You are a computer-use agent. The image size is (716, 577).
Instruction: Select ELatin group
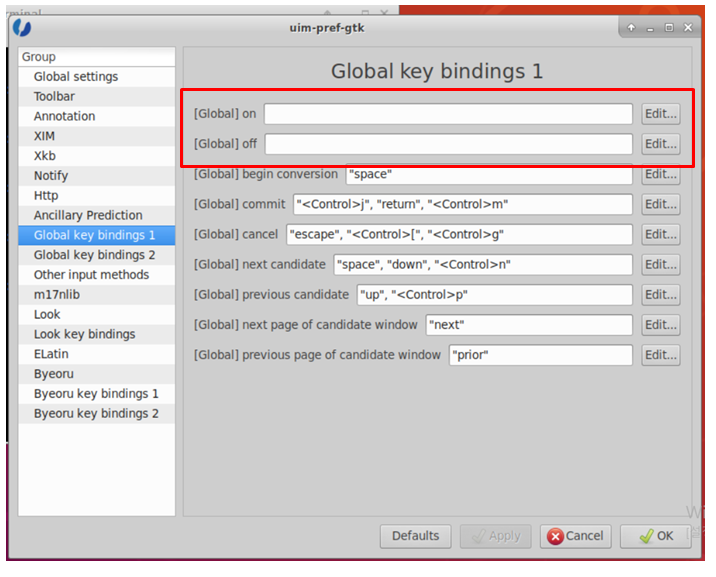[96, 354]
